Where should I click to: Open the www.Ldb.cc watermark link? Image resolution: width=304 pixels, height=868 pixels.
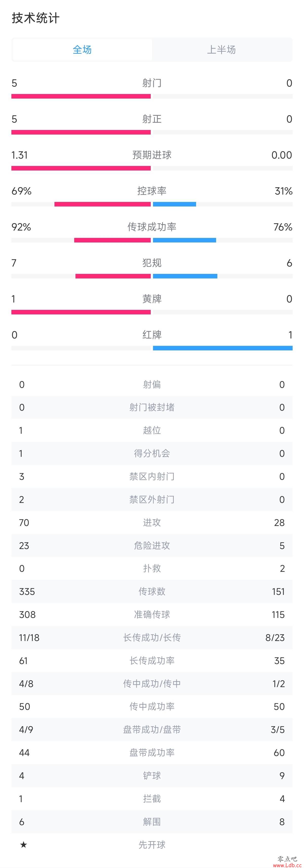[287, 865]
